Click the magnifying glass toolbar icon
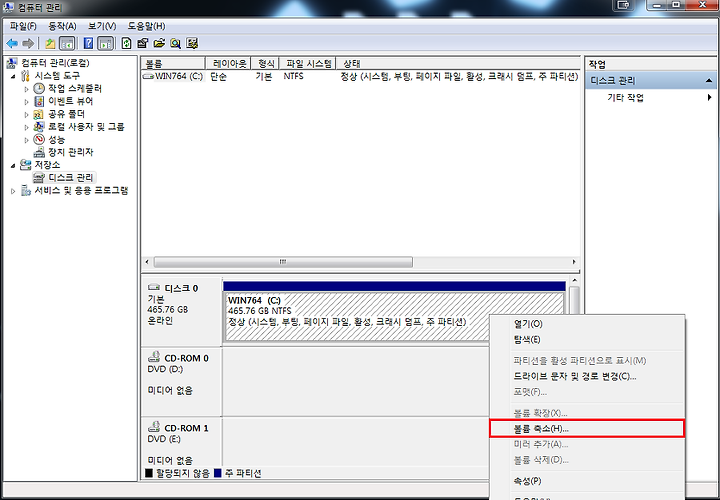This screenshot has width=720, height=500. [175, 44]
